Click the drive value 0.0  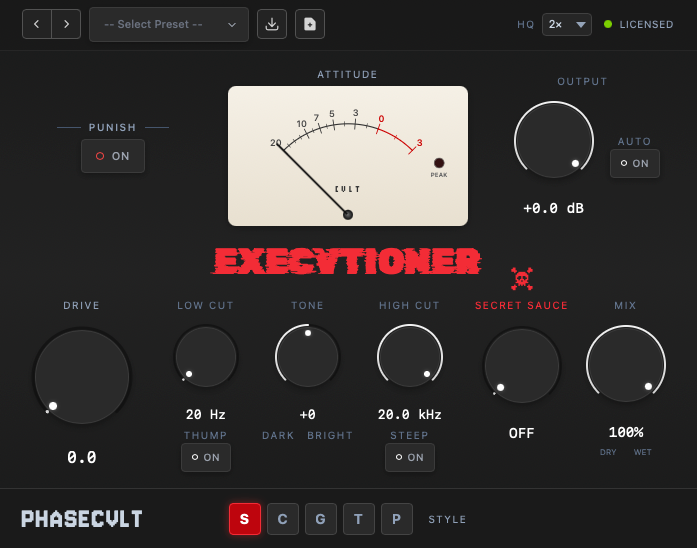point(82,457)
